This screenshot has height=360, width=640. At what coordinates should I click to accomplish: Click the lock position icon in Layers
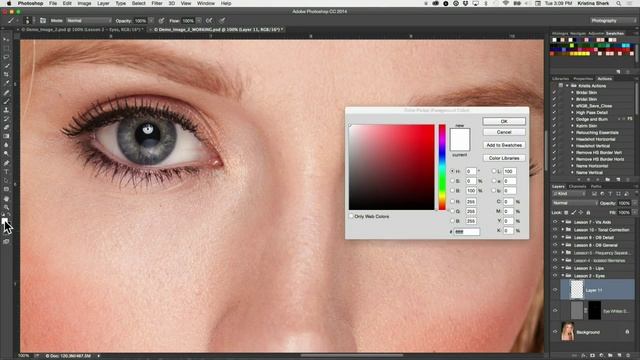[581, 213]
